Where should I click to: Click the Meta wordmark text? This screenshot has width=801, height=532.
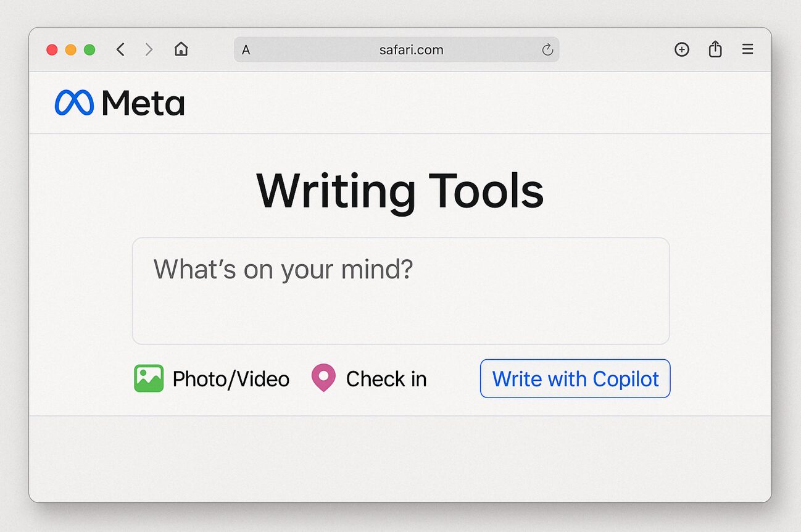click(x=143, y=103)
